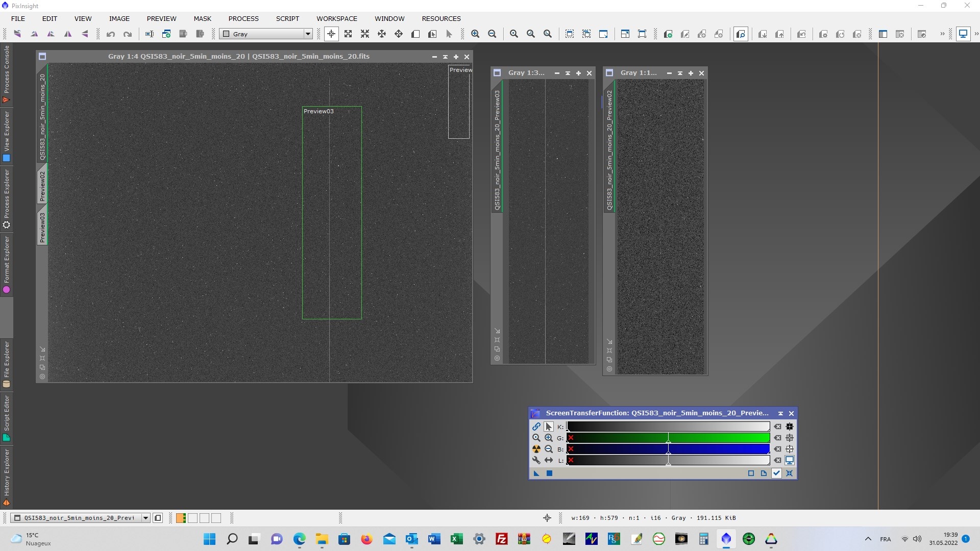Click the G channel midtones slider in STF
This screenshot has width=980, height=551.
click(x=668, y=438)
